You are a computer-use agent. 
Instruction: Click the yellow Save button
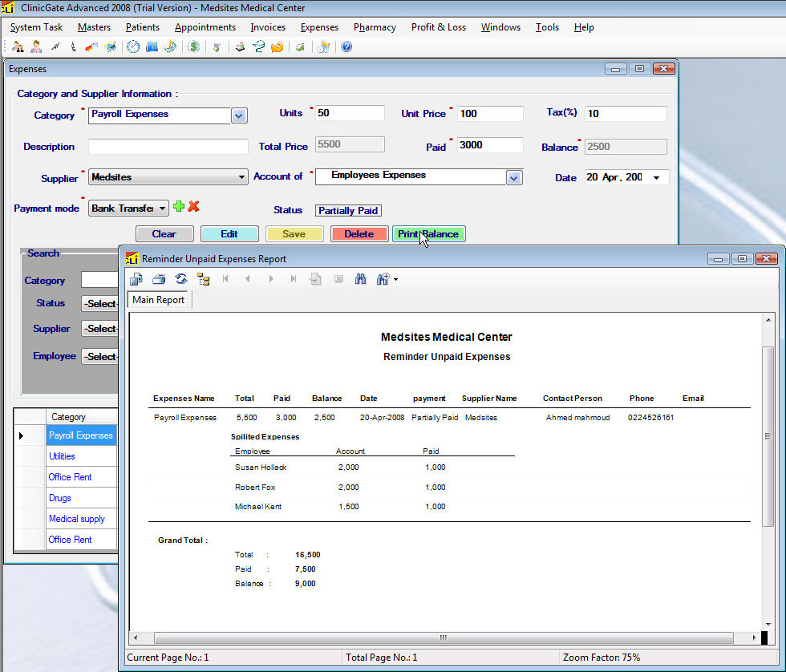click(x=294, y=234)
